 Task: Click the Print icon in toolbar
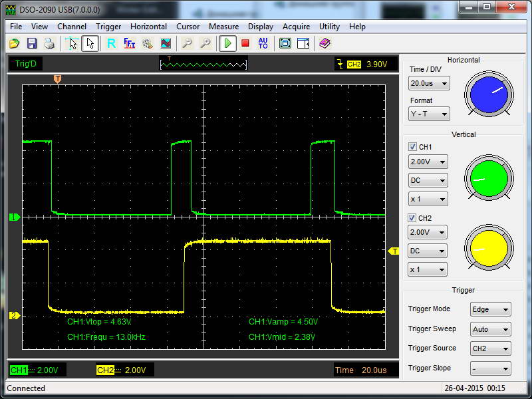tap(49, 43)
